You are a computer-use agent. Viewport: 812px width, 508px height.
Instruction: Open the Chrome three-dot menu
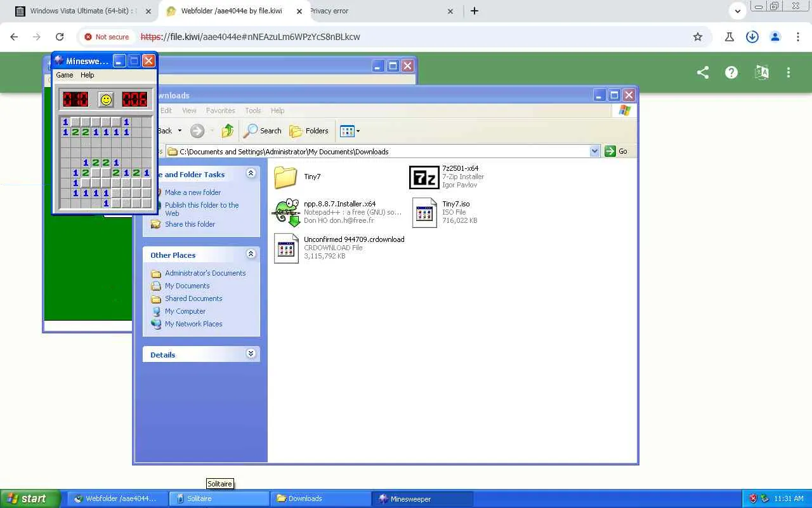tap(798, 37)
